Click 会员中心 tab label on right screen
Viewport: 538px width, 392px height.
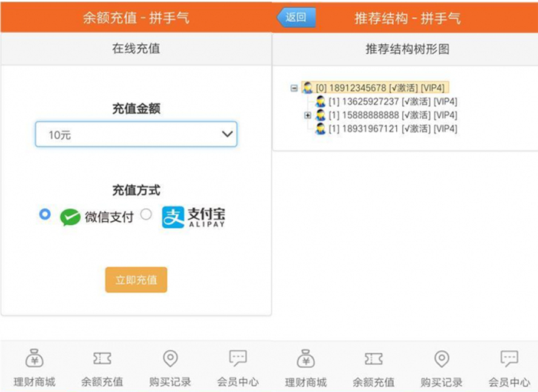coord(509,382)
